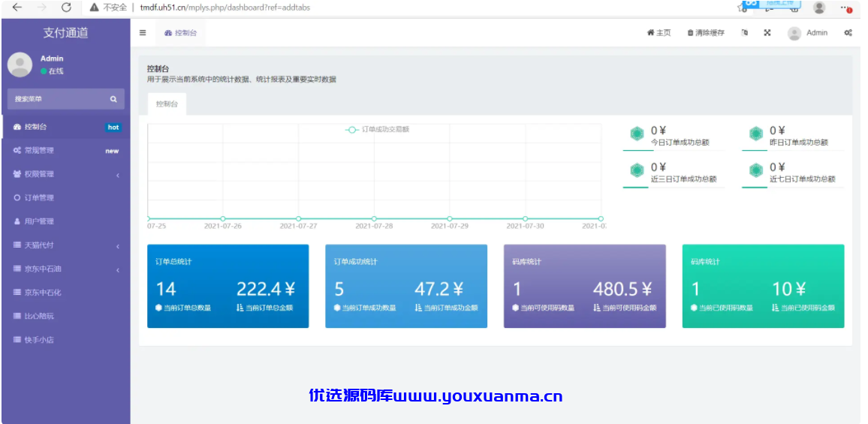Screen dimensions: 868x424
Task: Expand the 京东中石油 submenu arrow
Action: (118, 270)
